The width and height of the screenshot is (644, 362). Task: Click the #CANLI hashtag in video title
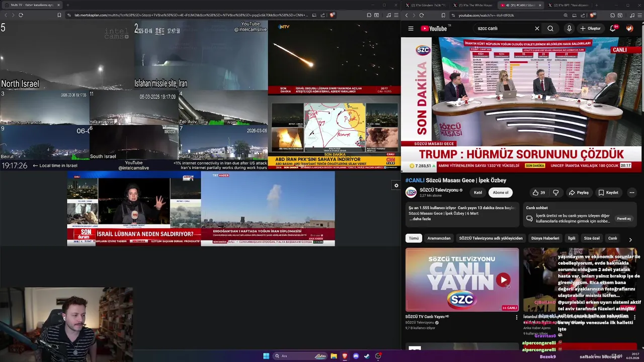point(415,180)
